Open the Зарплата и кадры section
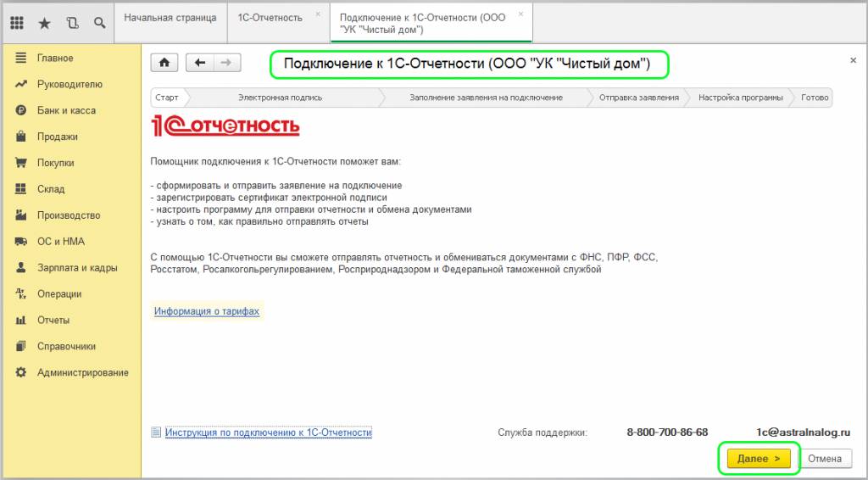Image resolution: width=868 pixels, height=480 pixels. [77, 267]
